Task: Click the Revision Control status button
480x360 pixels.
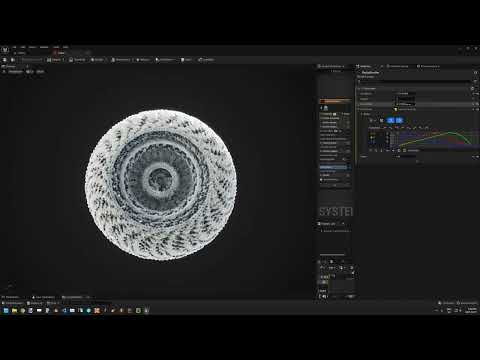Action: 468,303
